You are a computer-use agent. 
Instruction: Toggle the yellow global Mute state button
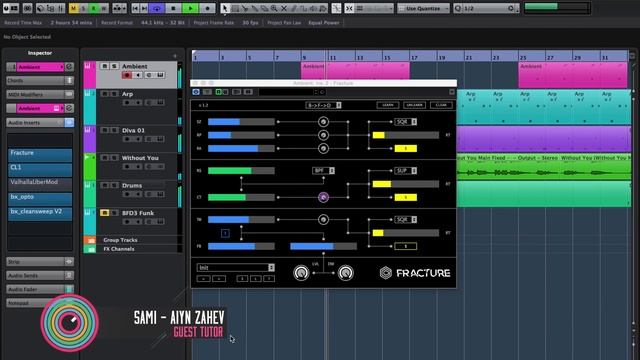(74, 8)
